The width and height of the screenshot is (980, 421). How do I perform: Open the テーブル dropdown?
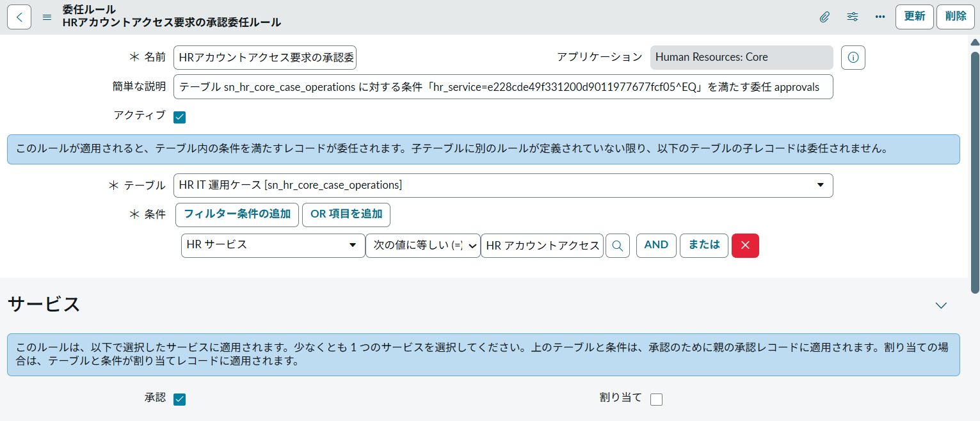click(x=503, y=186)
